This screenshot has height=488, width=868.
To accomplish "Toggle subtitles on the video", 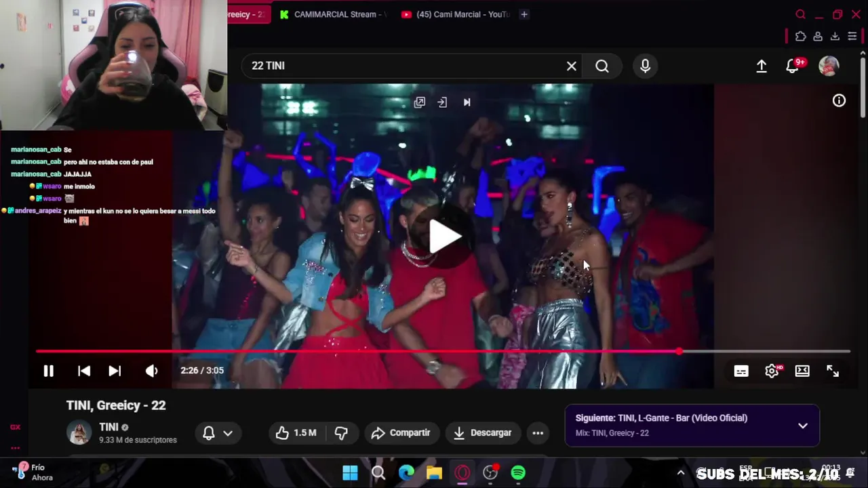I will 741,371.
